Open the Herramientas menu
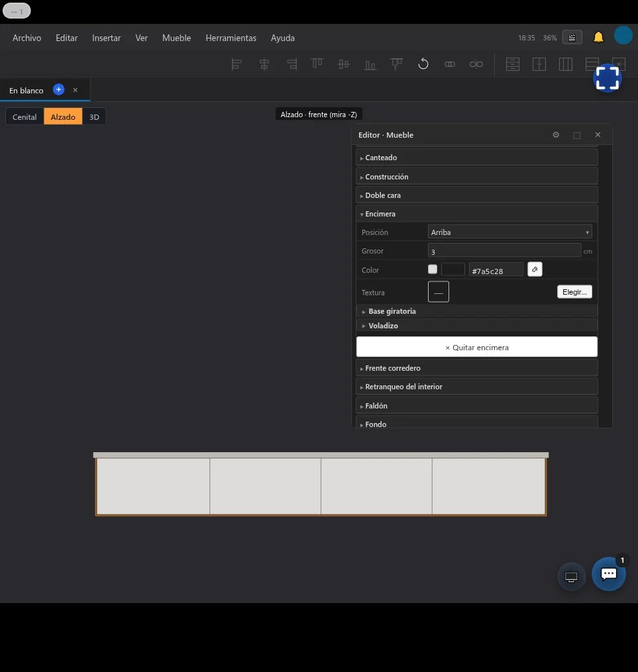The height and width of the screenshot is (672, 638). pos(231,38)
